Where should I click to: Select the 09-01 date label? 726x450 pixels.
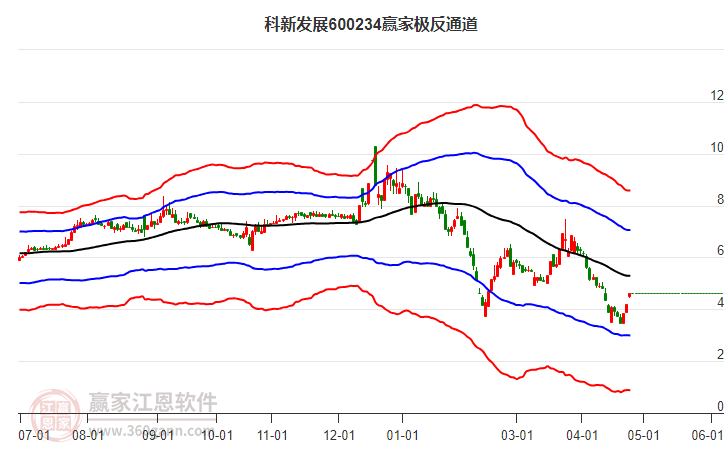(157, 435)
